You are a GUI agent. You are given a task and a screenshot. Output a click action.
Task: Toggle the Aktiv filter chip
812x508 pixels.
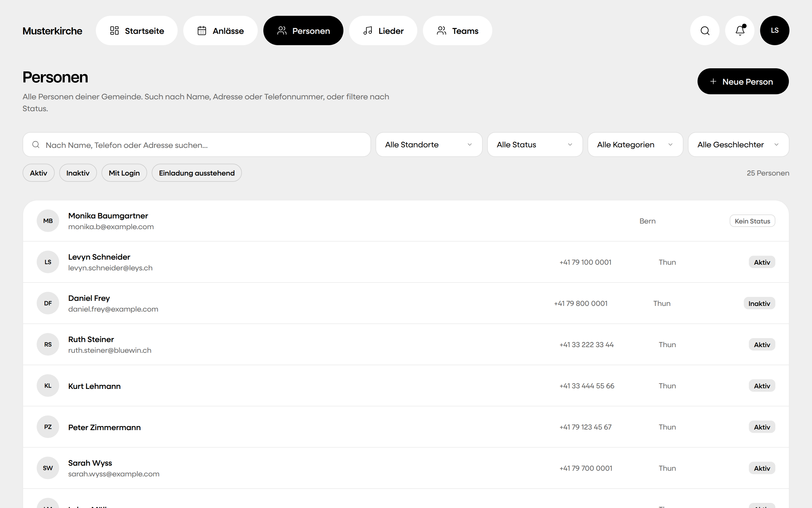(39, 173)
